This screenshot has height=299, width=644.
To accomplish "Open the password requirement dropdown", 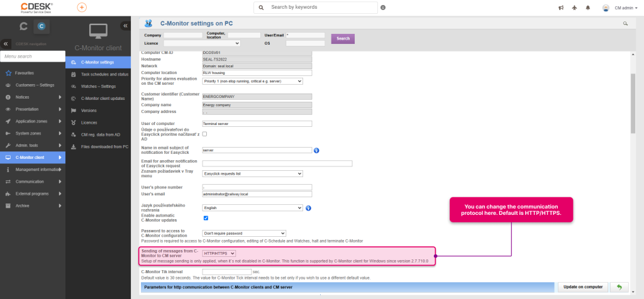I will coord(244,234).
